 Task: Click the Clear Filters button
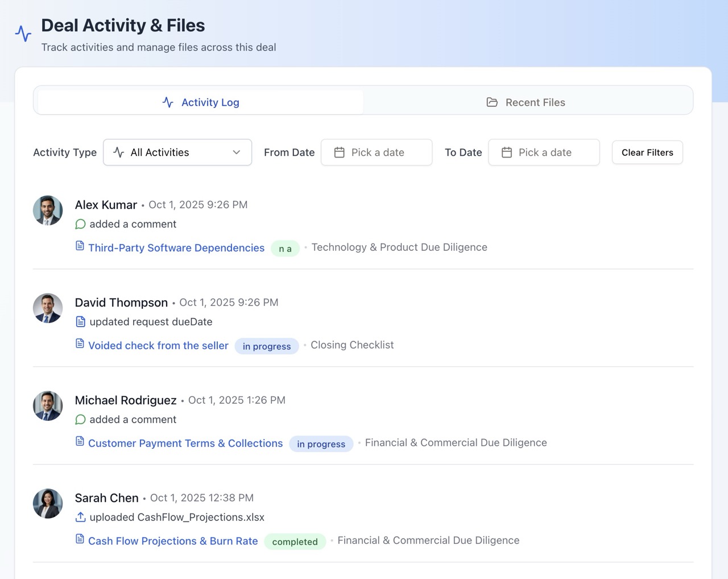(x=647, y=152)
